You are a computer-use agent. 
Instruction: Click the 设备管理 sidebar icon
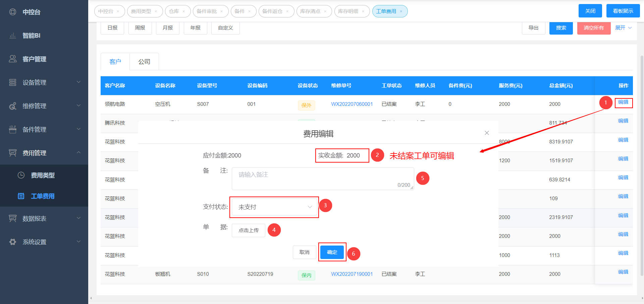point(13,83)
